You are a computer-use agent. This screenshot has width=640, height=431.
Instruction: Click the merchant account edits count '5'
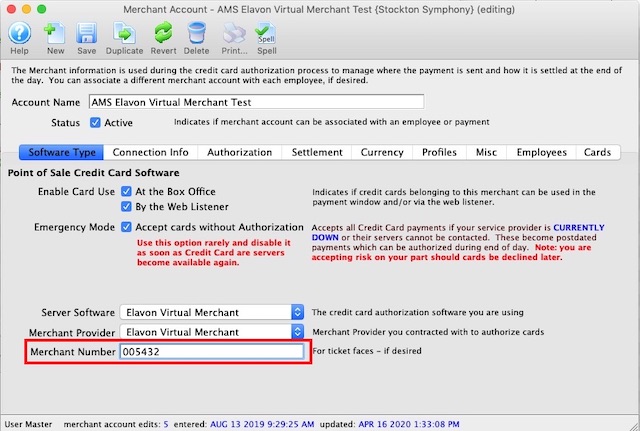(x=166, y=424)
